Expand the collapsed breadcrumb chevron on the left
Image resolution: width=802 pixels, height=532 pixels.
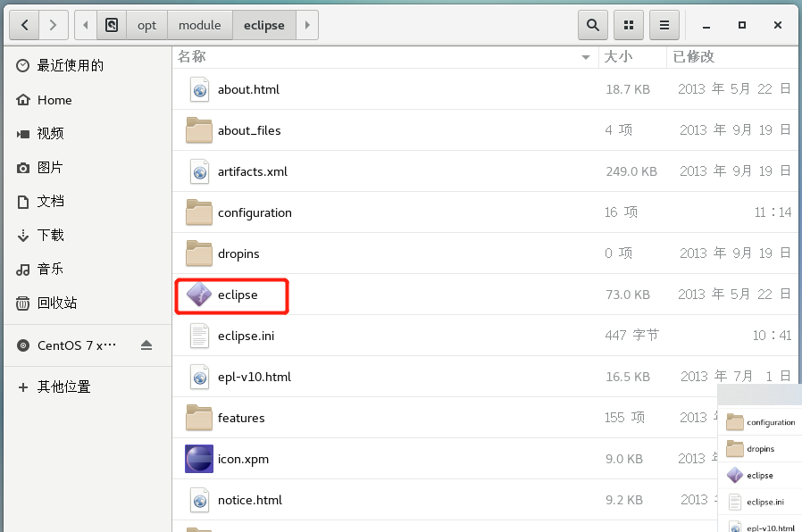[x=85, y=25]
